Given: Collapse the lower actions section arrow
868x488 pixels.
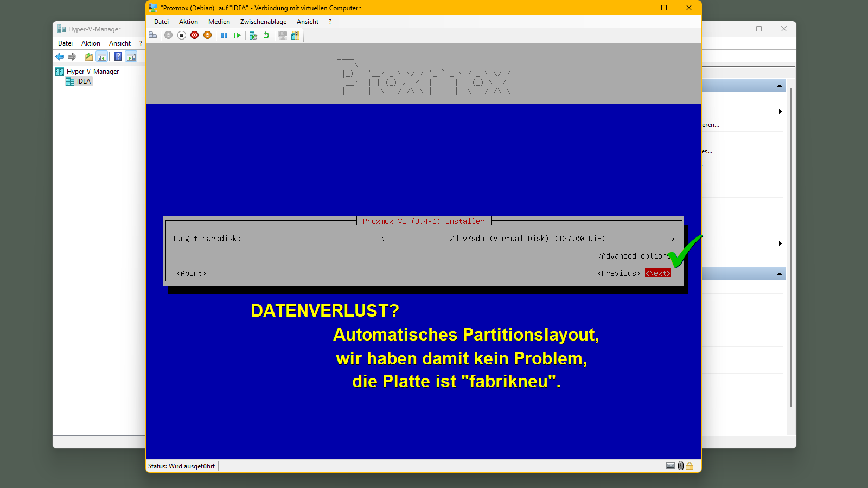Looking at the screenshot, I should click(x=780, y=274).
